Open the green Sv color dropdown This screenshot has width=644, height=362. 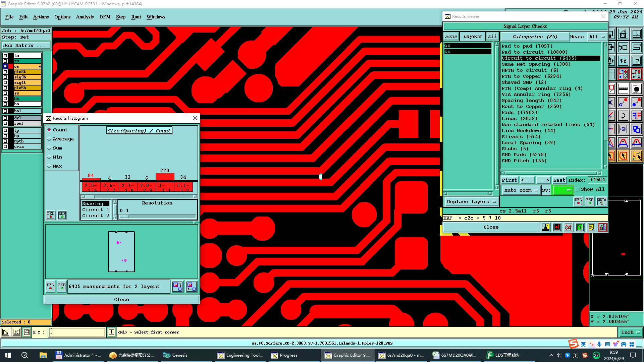[563, 190]
